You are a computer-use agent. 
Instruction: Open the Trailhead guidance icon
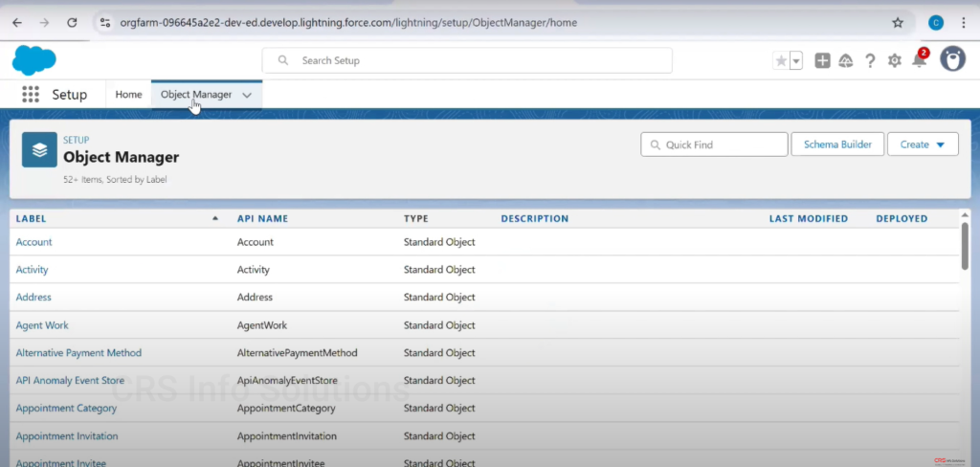pos(846,60)
